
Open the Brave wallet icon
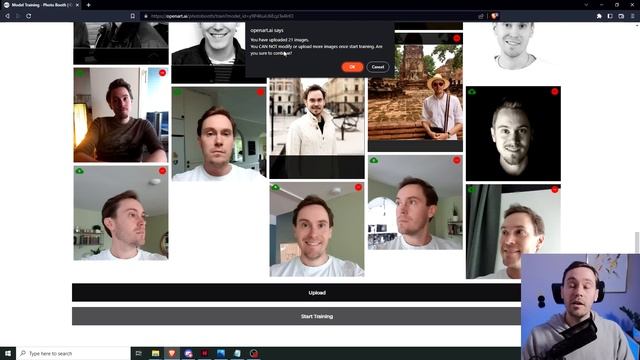pyautogui.click(x=621, y=16)
